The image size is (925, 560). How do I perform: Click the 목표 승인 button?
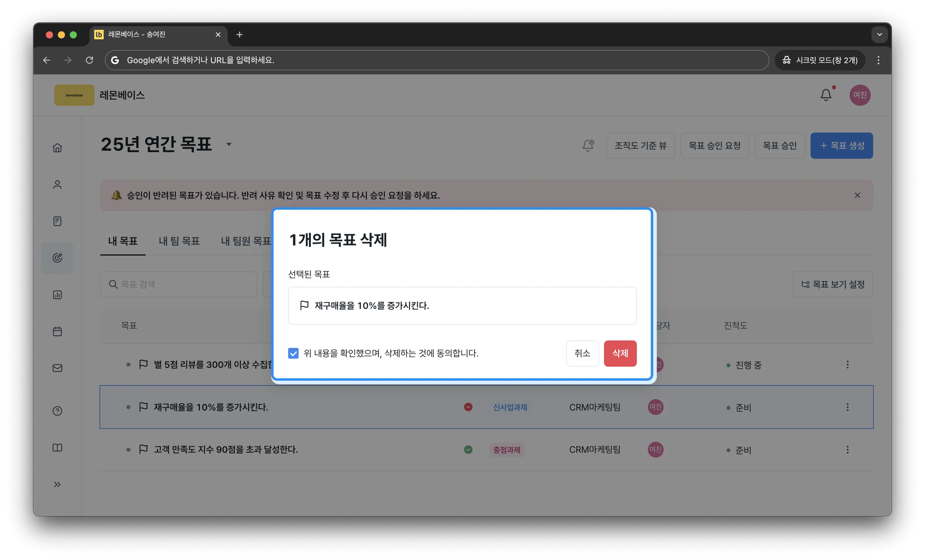point(780,146)
